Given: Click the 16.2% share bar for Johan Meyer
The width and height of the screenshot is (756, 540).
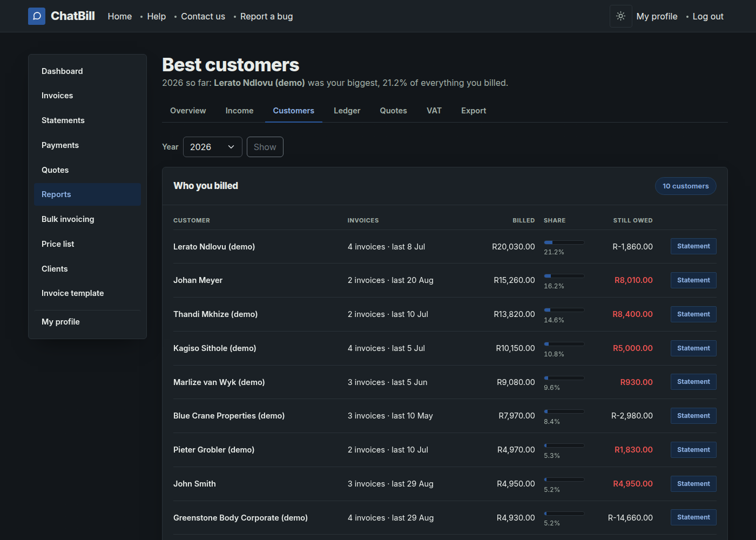Looking at the screenshot, I should click(564, 276).
